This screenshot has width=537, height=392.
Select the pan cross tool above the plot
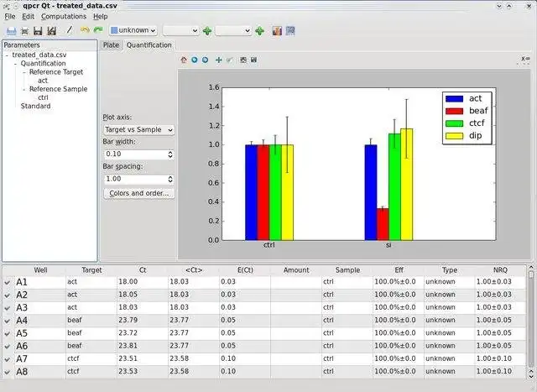218,60
